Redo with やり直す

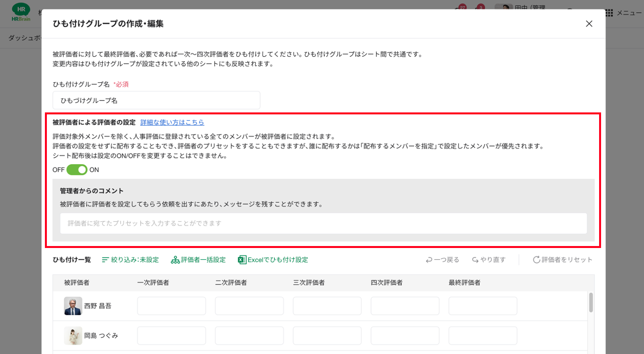pyautogui.click(x=489, y=260)
